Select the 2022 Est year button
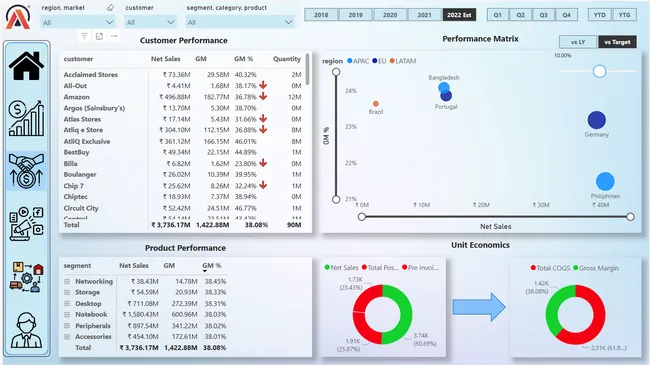Viewport: 650px width, 365px height. click(x=459, y=15)
